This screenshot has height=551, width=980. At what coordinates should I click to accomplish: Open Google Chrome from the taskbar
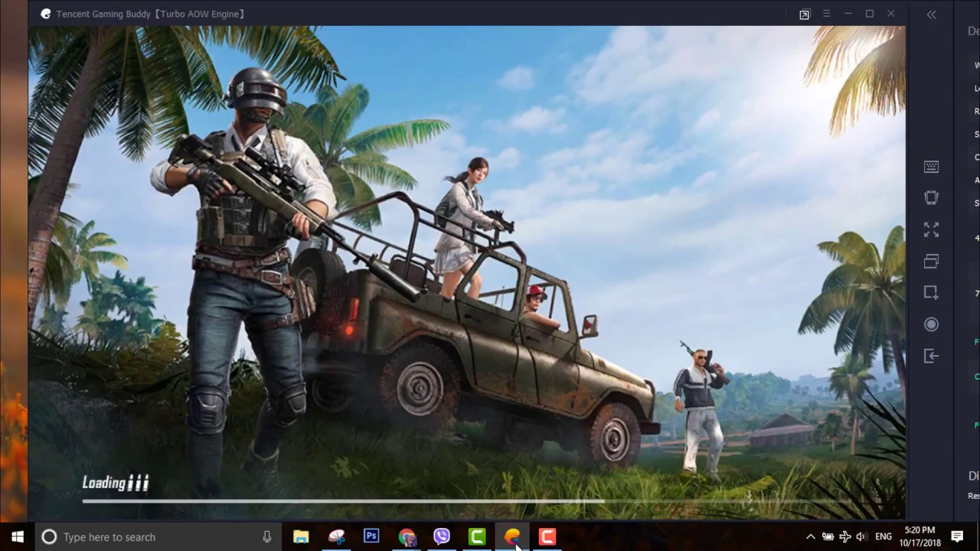tap(407, 537)
